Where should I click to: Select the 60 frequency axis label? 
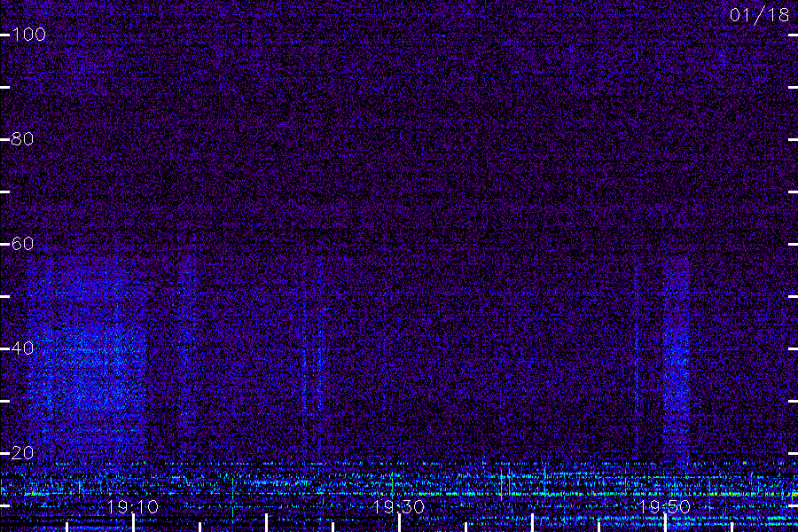pyautogui.click(x=22, y=243)
